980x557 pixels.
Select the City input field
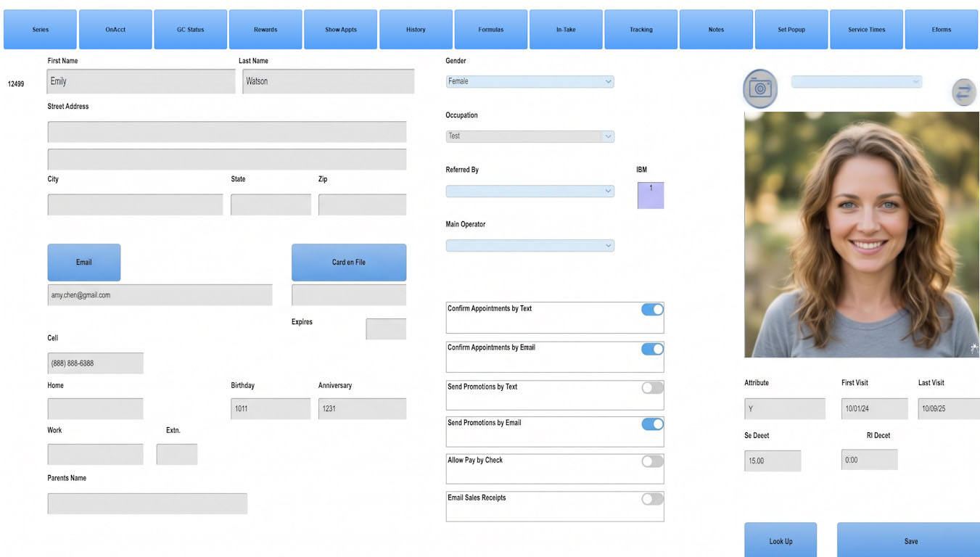[136, 205]
